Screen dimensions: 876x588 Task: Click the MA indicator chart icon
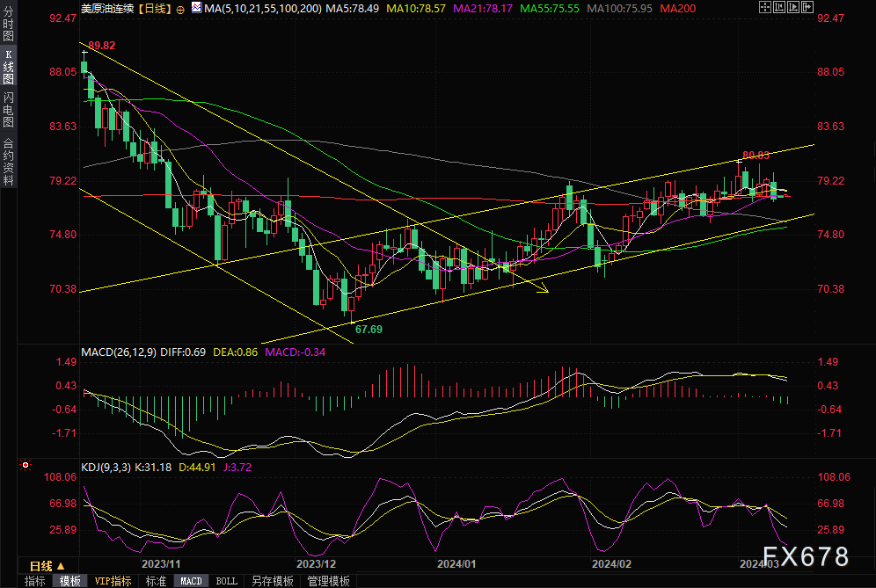(196, 7)
